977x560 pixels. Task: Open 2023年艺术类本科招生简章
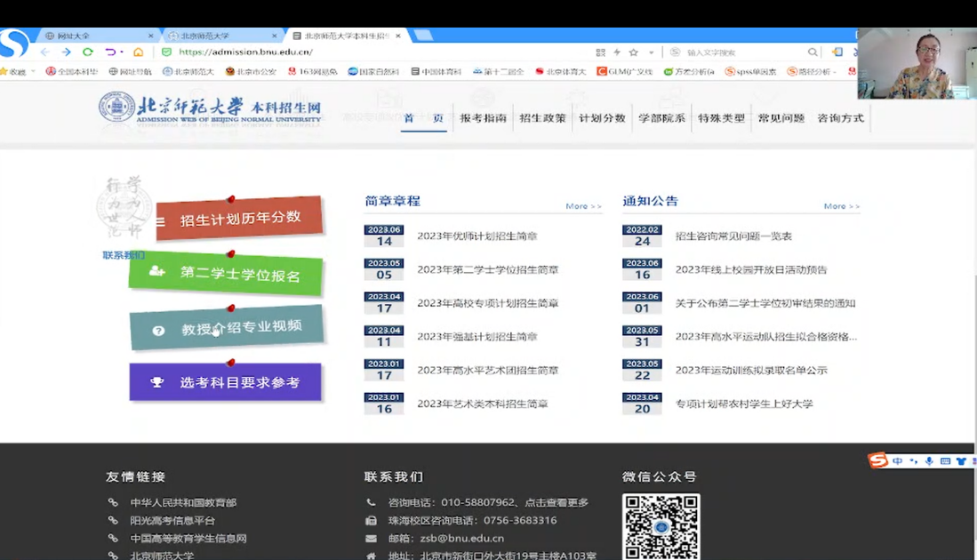click(x=483, y=404)
